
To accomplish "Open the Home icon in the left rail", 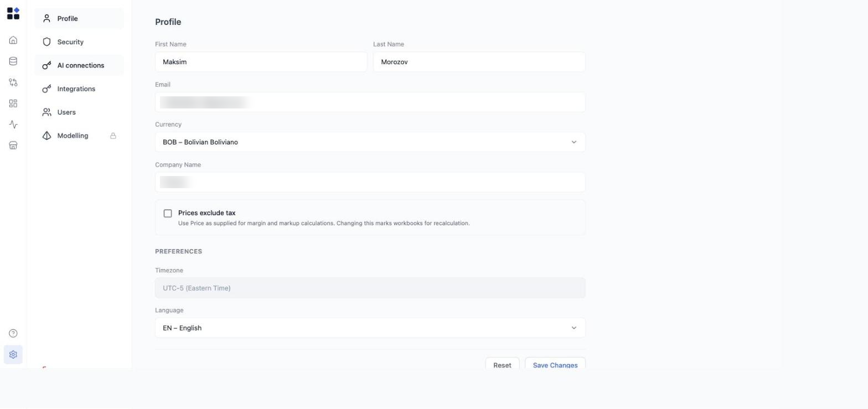I will pos(13,40).
